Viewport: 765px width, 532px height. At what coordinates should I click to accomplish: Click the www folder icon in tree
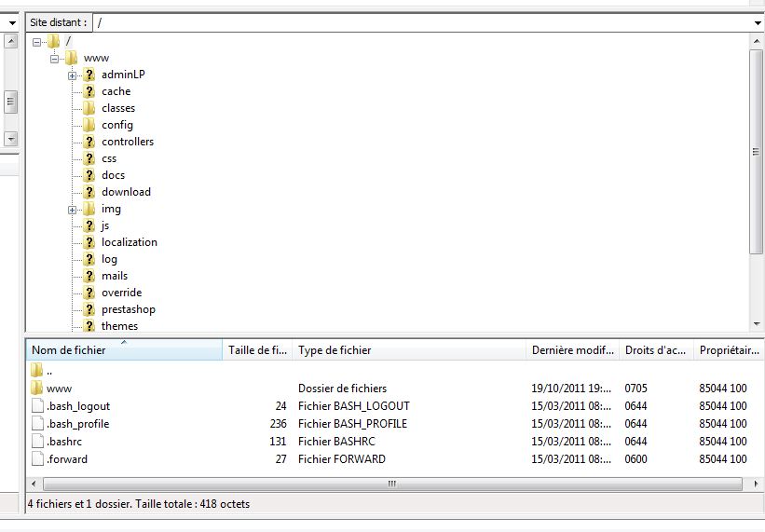click(71, 58)
